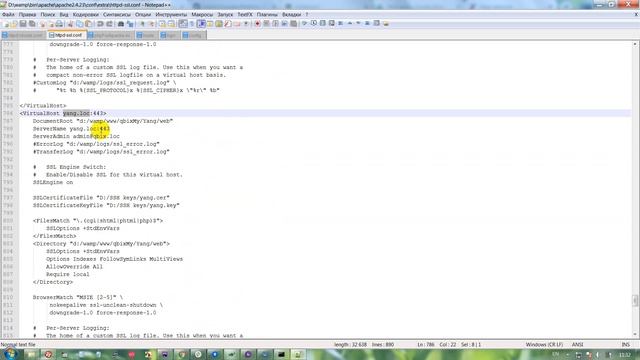The width and height of the screenshot is (640, 360).
Task: Toggle synchronized vertical scrolling icon
Action: (162, 24)
